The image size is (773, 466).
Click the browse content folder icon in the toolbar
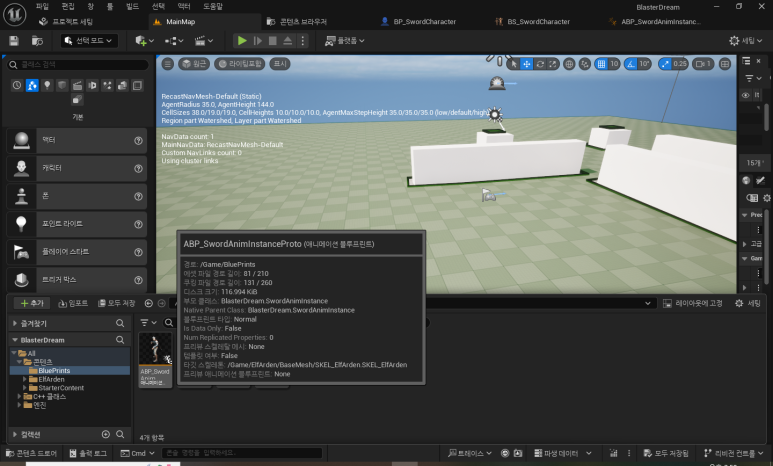pyautogui.click(x=37, y=41)
